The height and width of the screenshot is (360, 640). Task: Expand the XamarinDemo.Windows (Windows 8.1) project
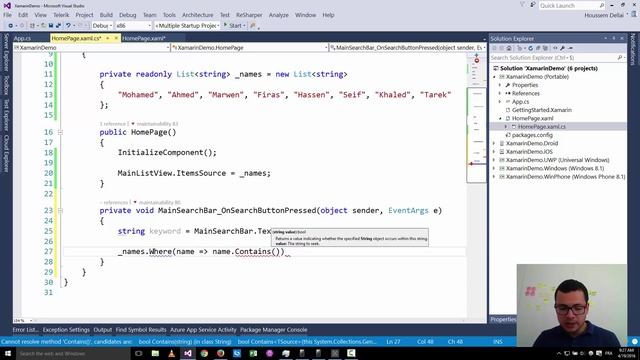494,169
